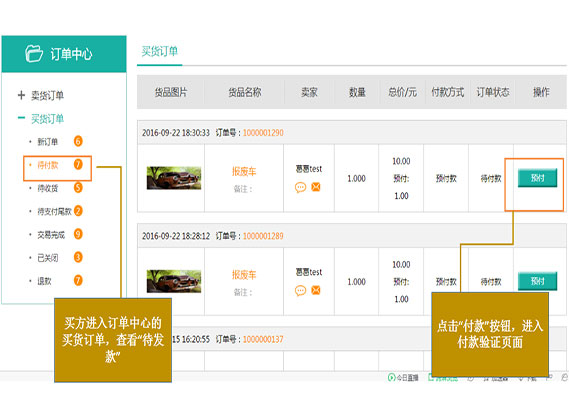Click the 操作 column header
This screenshot has width=569, height=398.
(x=541, y=92)
